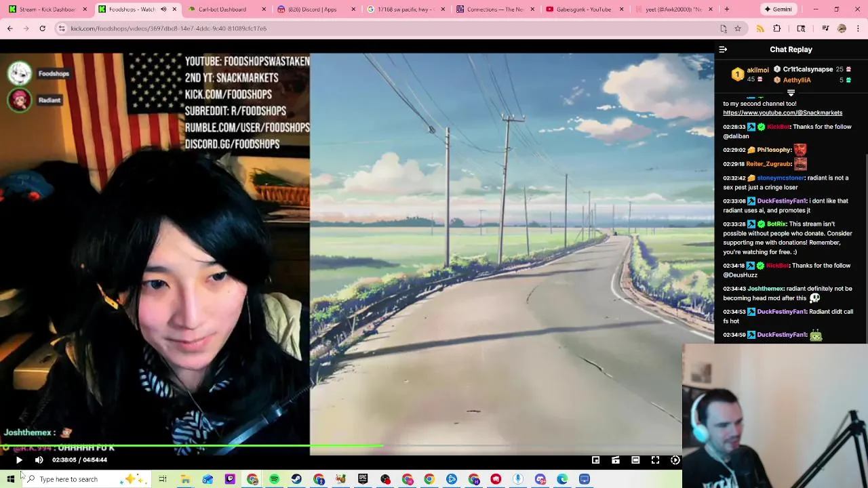The height and width of the screenshot is (488, 868).
Task: Select gifter Cr1t1calsynapse in leaderboard
Action: click(x=808, y=69)
